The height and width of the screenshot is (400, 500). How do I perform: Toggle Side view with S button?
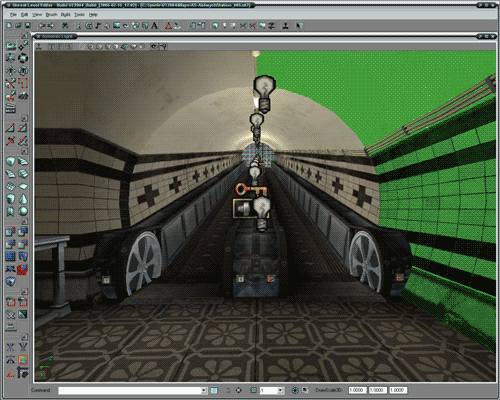pyautogui.click(x=68, y=47)
